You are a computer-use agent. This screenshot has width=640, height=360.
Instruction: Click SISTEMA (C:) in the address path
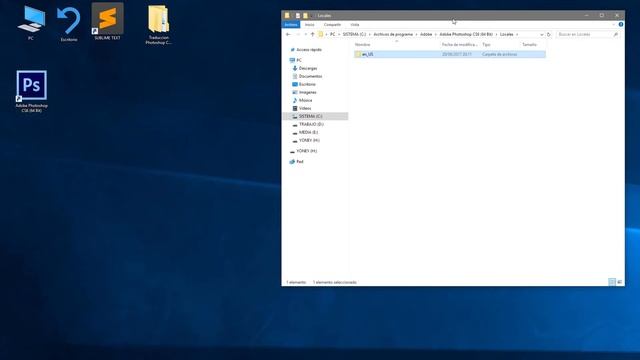[x=354, y=34]
